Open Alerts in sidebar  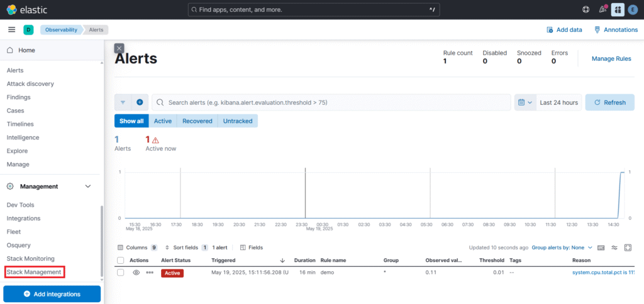15,70
